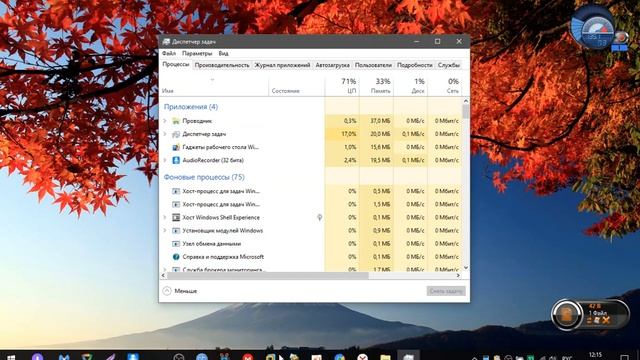Image resolution: width=640 pixels, height=360 pixels.
Task: Expand the Хост Windows Shell Experience row
Action: (x=165, y=218)
